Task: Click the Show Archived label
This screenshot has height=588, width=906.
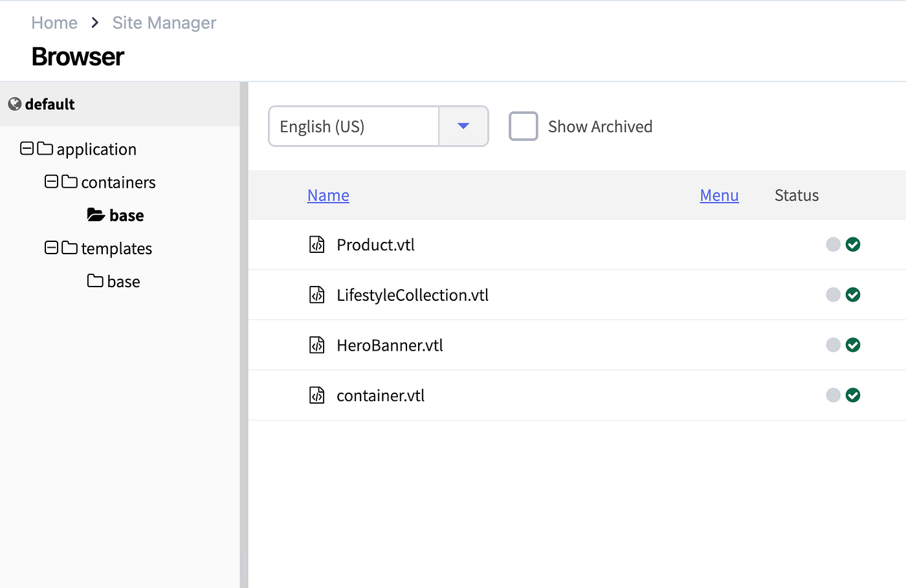Action: tap(600, 127)
